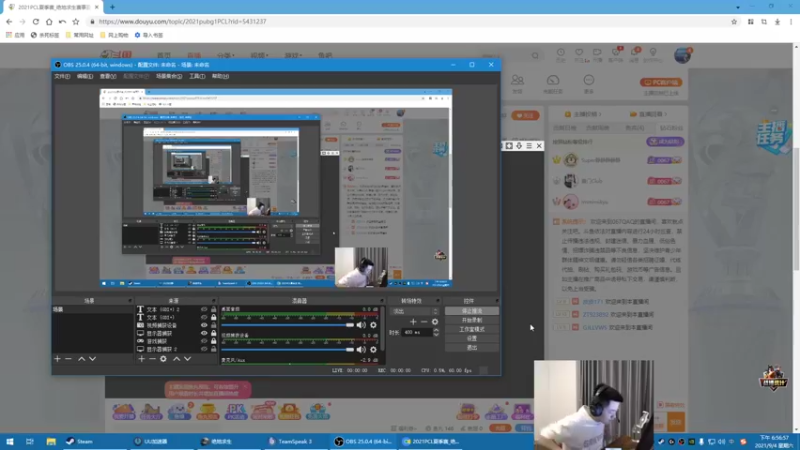Move selected source up in sources list
Image resolution: width=800 pixels, height=450 pixels.
coord(177,359)
